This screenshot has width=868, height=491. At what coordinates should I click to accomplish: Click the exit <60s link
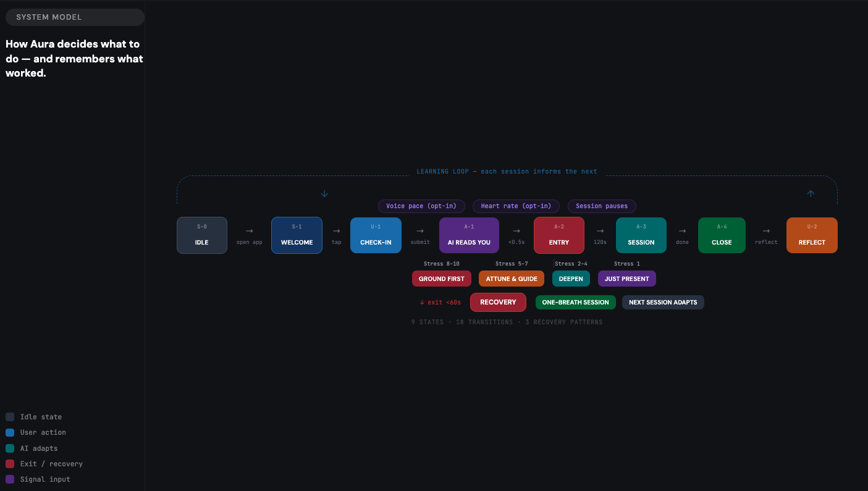pos(440,302)
